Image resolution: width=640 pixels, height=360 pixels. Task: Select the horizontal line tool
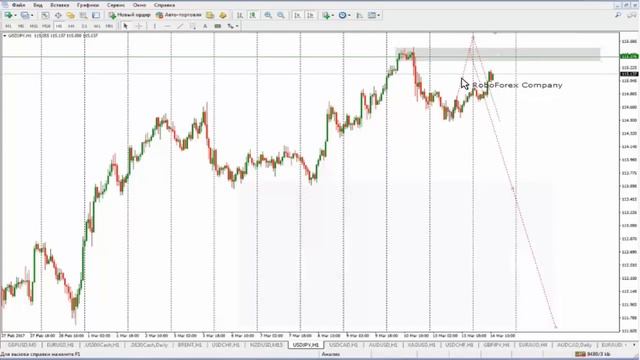click(x=167, y=26)
